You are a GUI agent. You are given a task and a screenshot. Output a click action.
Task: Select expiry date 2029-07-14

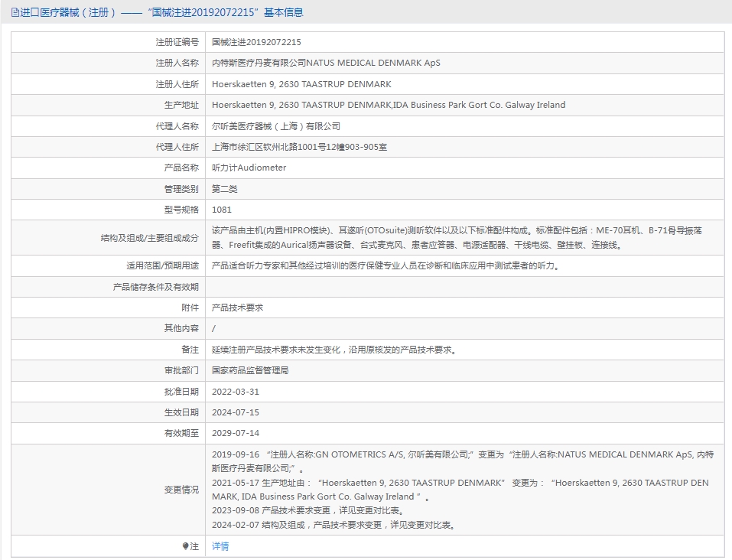tap(236, 433)
